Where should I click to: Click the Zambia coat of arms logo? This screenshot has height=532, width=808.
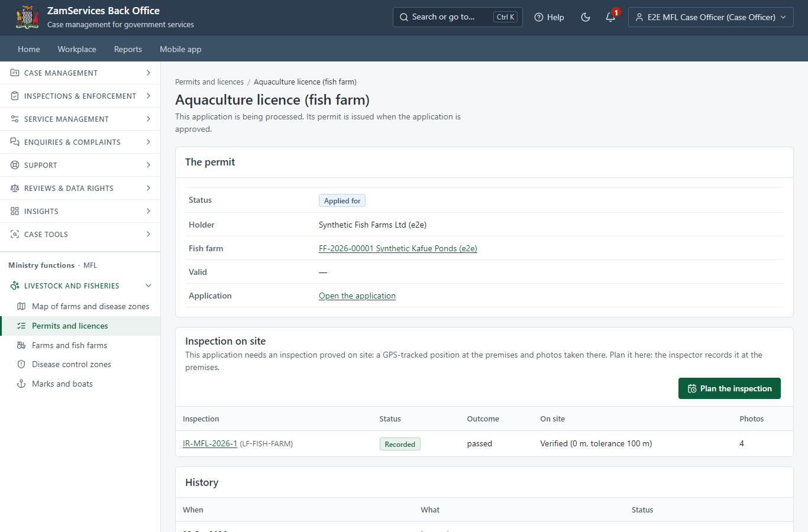click(27, 17)
